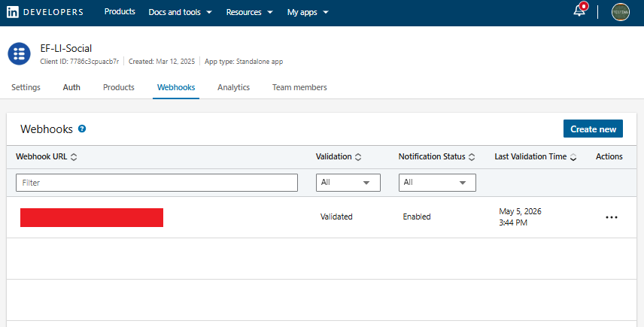
Task: Select the Webhooks tab
Action: pyautogui.click(x=176, y=87)
